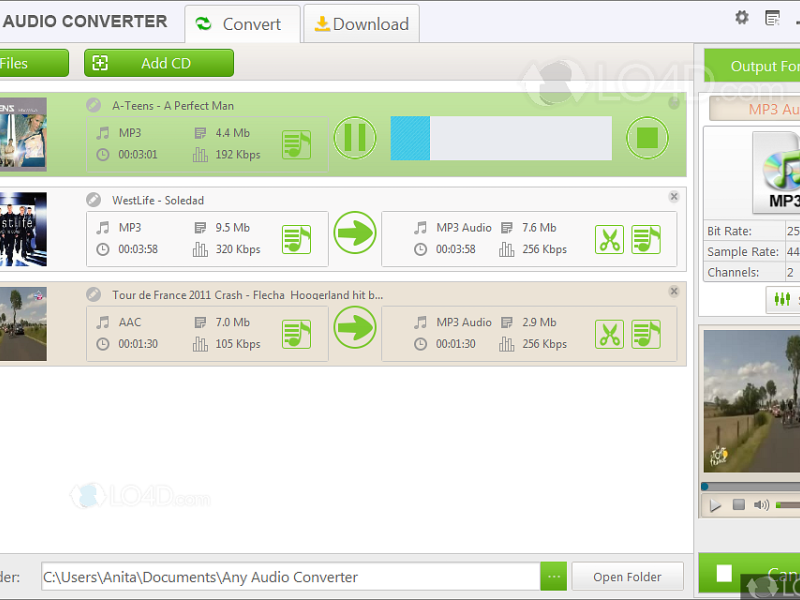Edit the tag of Tour de France track
This screenshot has width=800, height=600.
[x=93, y=294]
